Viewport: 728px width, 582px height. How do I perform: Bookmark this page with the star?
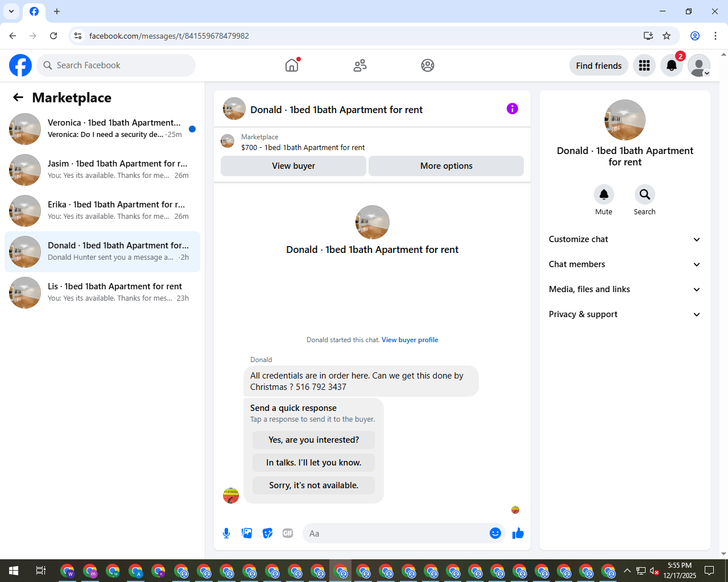point(667,36)
